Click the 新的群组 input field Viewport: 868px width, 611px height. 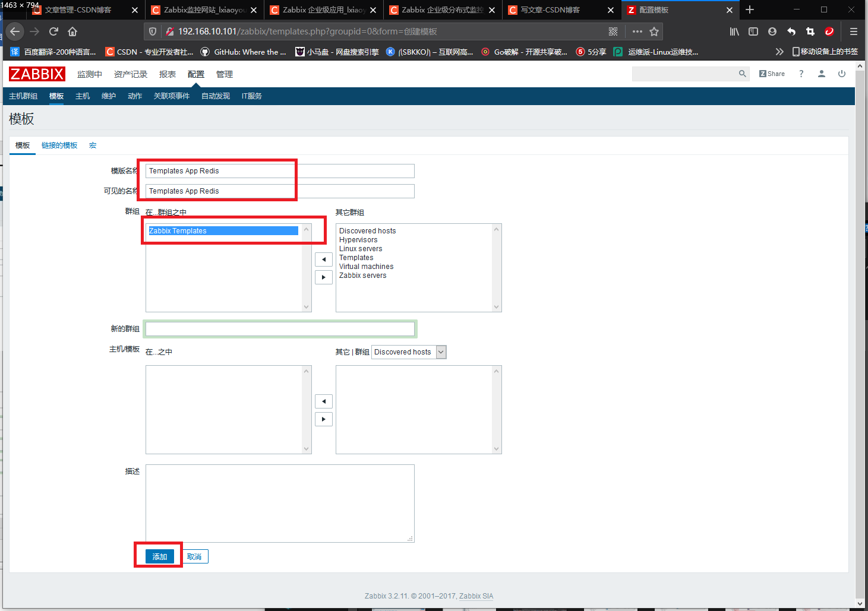(280, 328)
